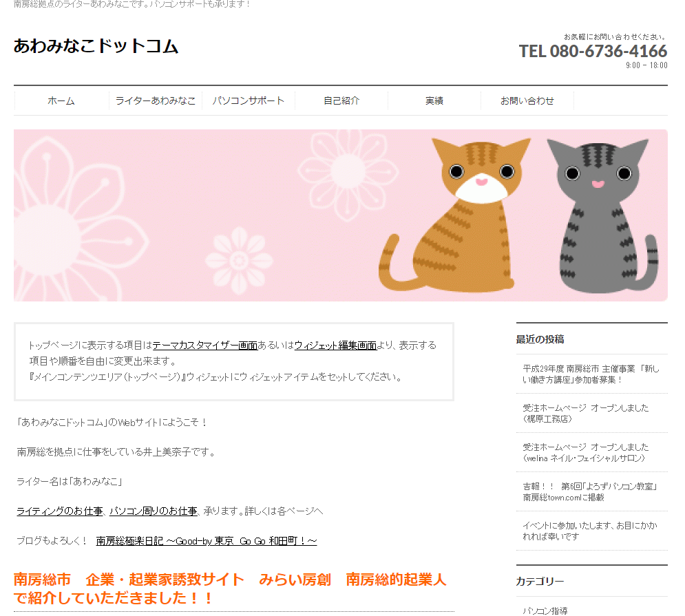
Task: Open the 吉報 よろずパソコン教室 post
Action: pyautogui.click(x=590, y=492)
